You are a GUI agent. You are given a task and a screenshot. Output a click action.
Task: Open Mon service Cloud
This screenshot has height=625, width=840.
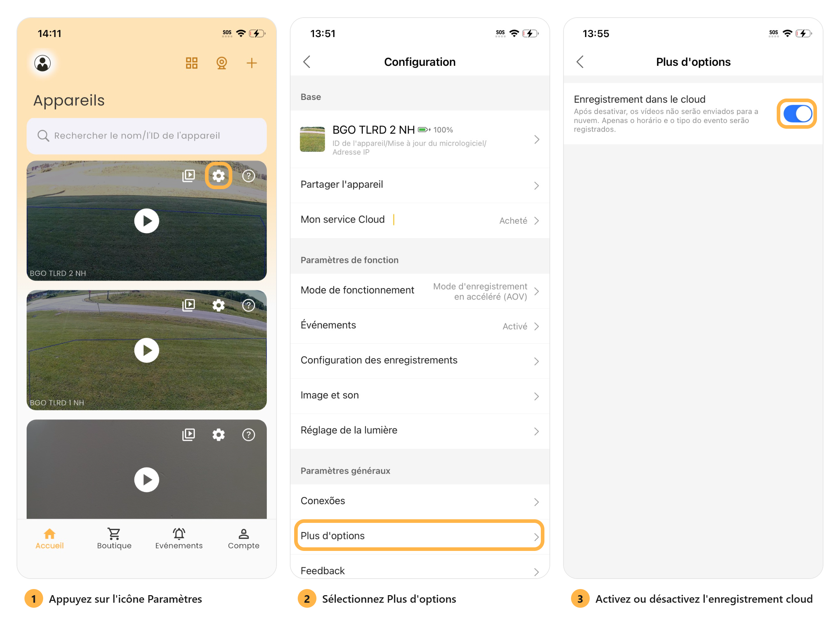click(x=420, y=220)
